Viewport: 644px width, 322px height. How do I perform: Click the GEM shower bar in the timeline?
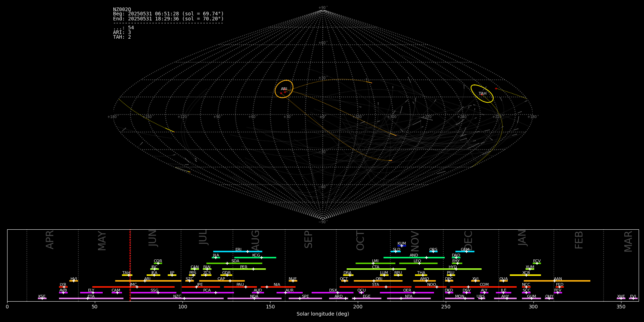pos(465,252)
